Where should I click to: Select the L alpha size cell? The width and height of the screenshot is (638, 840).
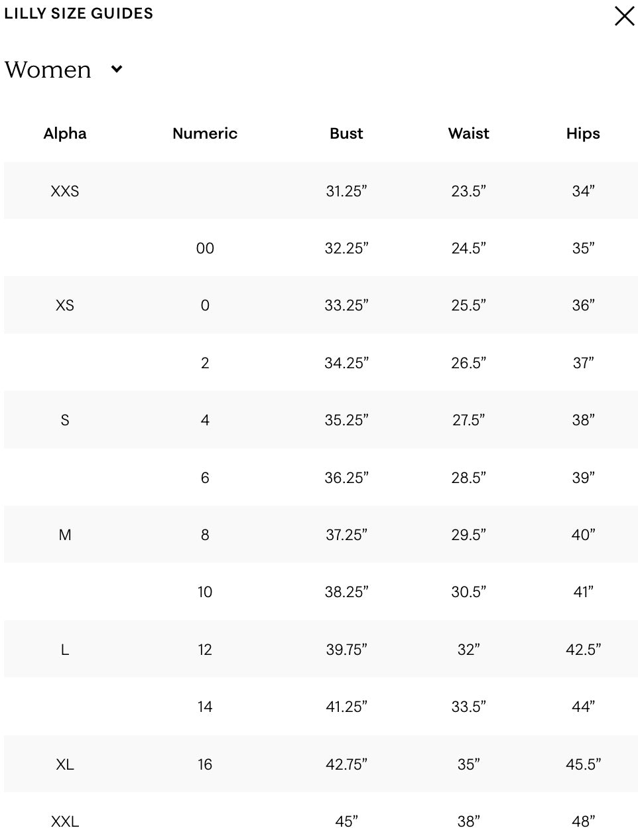coord(65,650)
